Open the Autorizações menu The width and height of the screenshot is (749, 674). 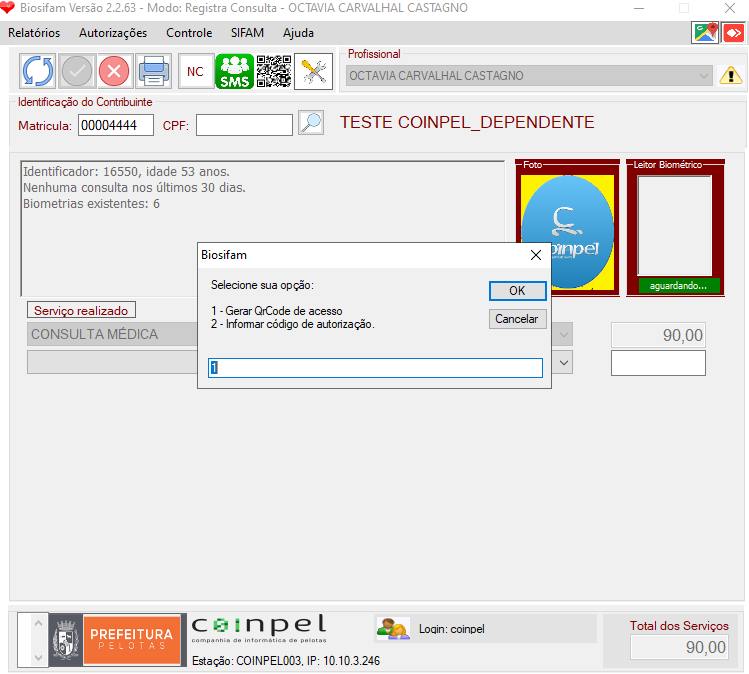tap(113, 33)
